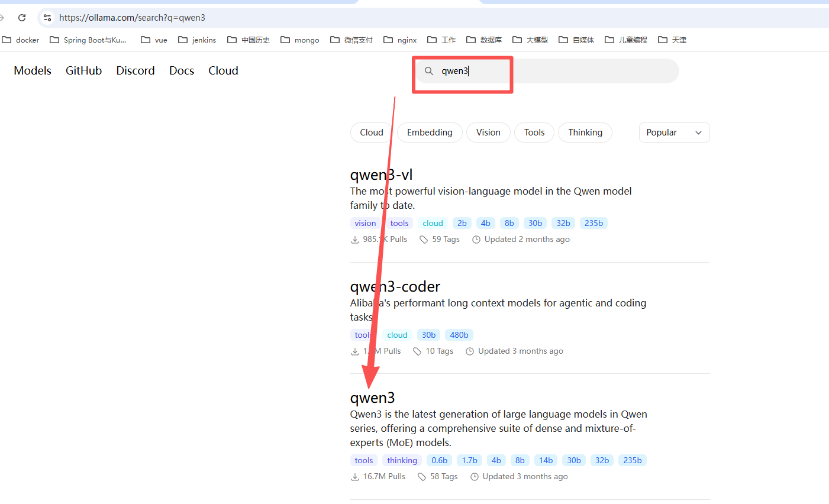Open the docker bookmark folder
This screenshot has height=504, width=829.
click(21, 40)
